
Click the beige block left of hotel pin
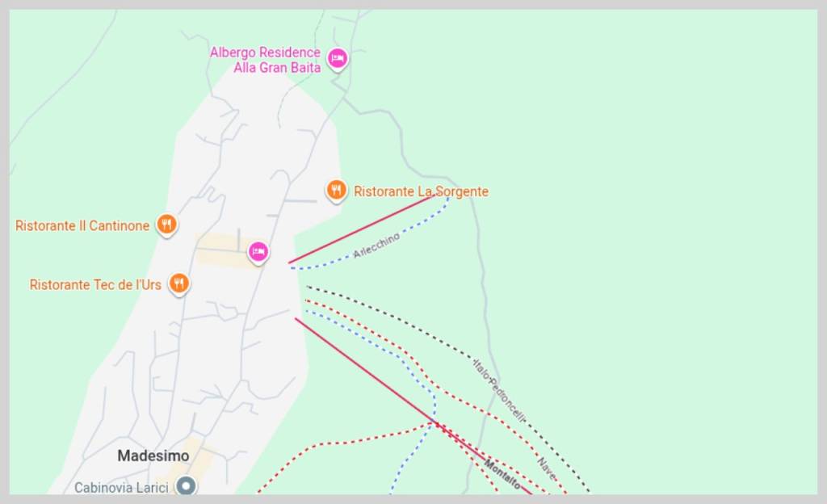[218, 250]
